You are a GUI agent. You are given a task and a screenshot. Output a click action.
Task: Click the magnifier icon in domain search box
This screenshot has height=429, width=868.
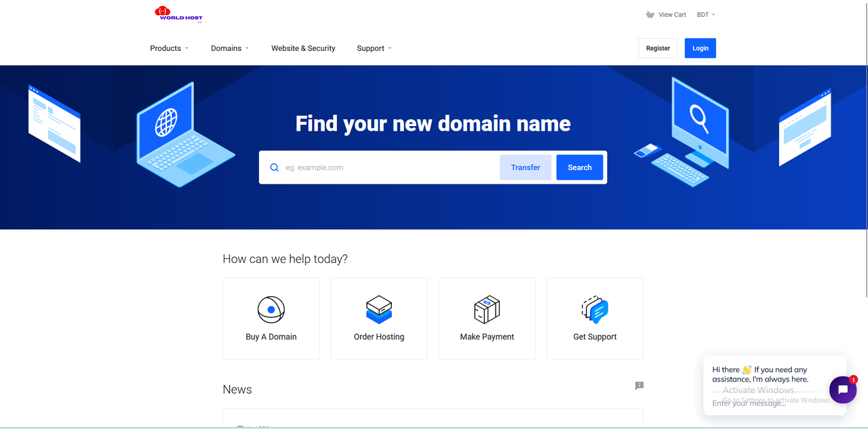[275, 167]
